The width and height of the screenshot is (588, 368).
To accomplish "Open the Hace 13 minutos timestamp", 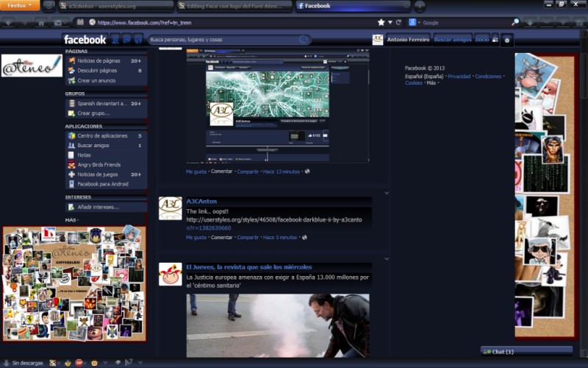I will 282,171.
